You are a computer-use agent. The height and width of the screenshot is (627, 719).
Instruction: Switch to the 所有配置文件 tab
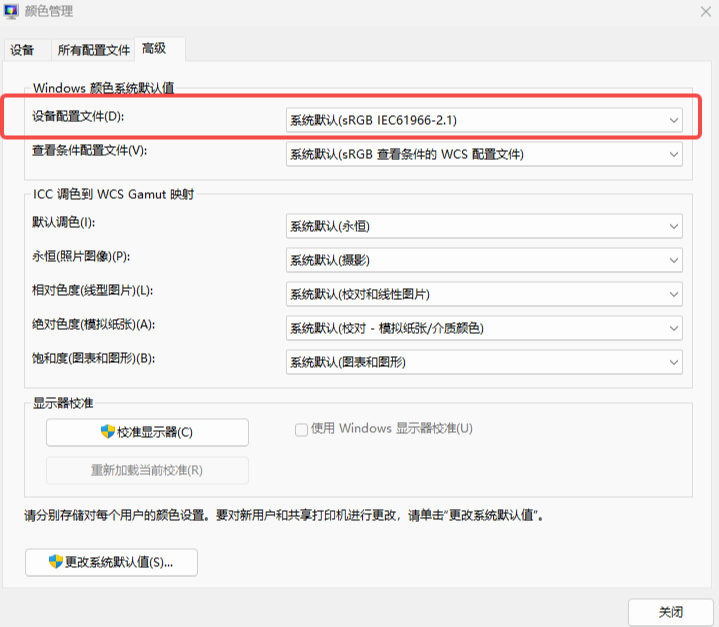[x=94, y=50]
